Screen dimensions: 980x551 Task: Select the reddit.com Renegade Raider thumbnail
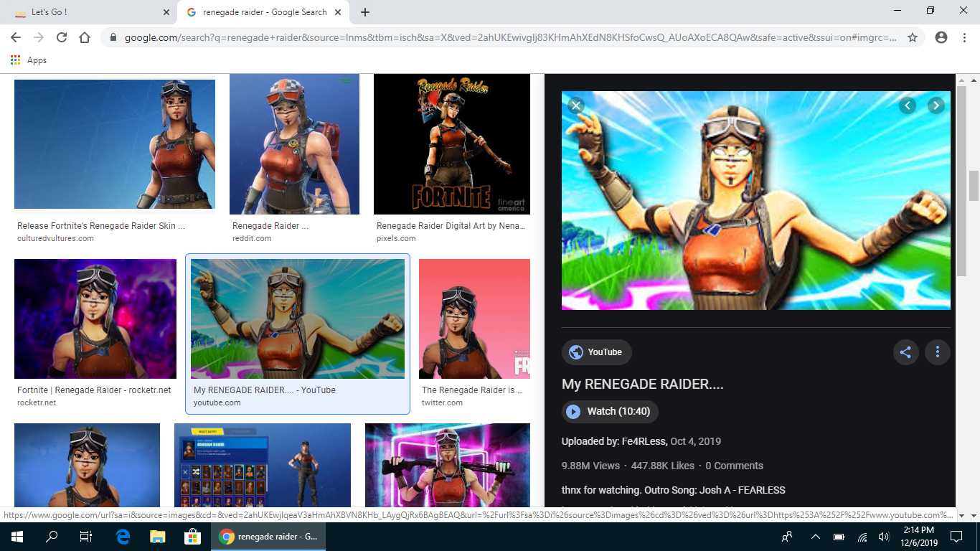click(x=294, y=144)
